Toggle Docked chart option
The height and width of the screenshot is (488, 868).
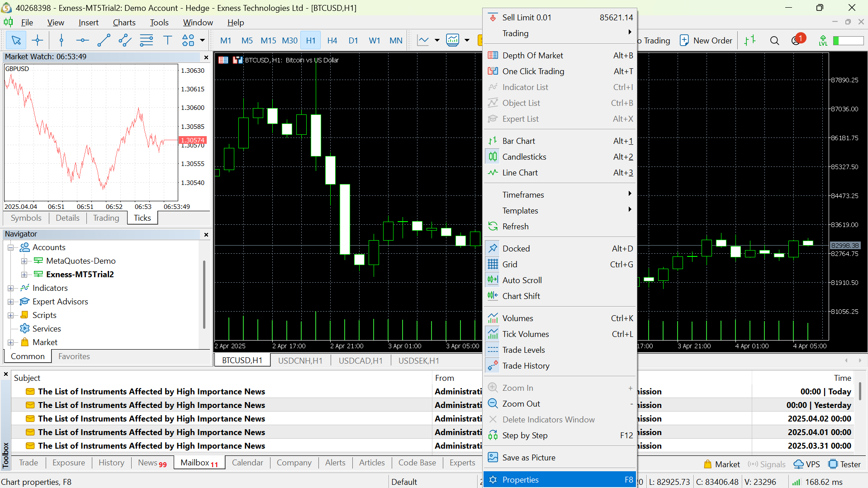[x=560, y=248]
